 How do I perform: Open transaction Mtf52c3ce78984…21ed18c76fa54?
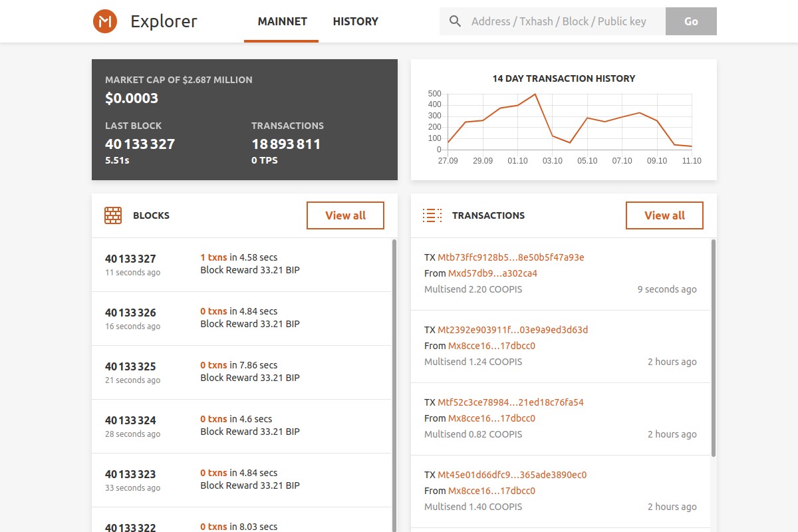[511, 402]
